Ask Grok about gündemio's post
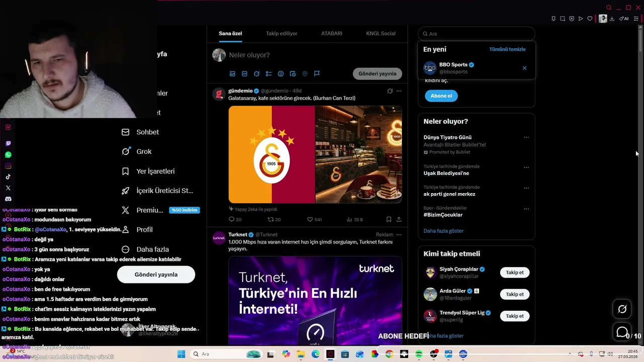644x362 pixels. tap(390, 91)
